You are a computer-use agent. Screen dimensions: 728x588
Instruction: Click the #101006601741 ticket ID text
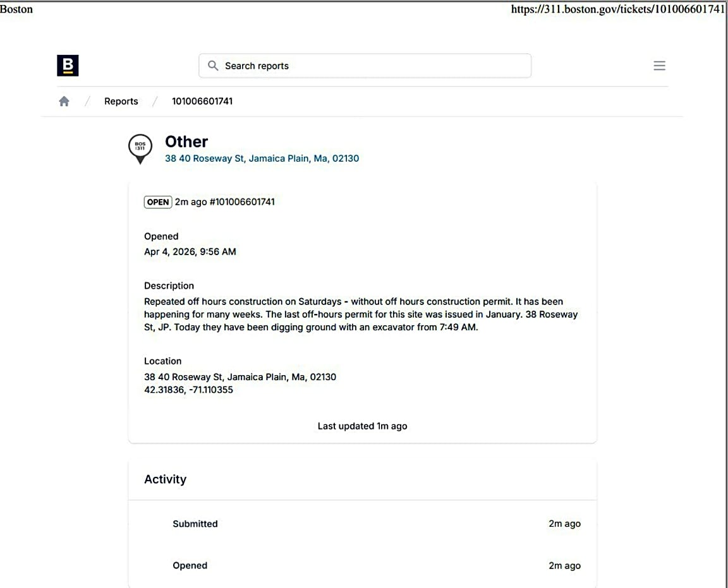point(242,202)
